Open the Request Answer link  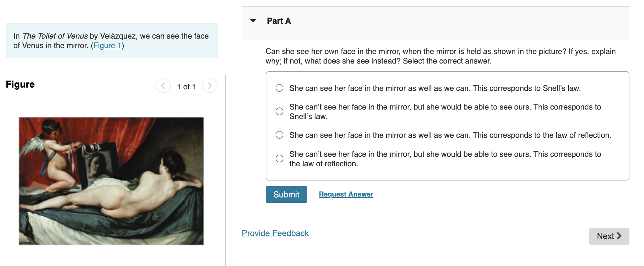(x=346, y=194)
